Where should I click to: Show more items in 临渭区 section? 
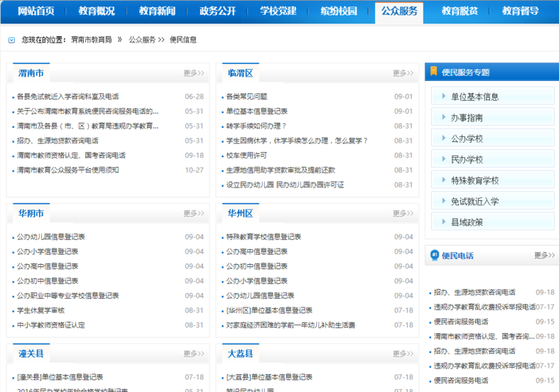(403, 73)
